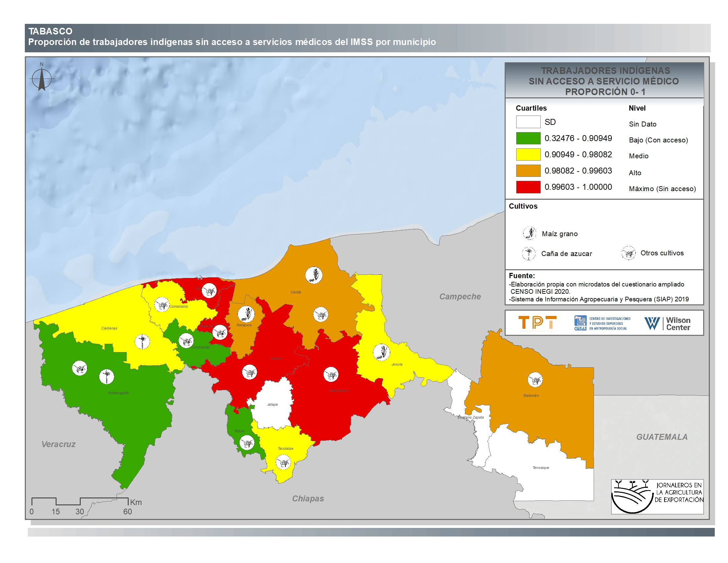The width and height of the screenshot is (728, 563).
Task: Click the Caña de azucar legend icon
Action: (529, 253)
